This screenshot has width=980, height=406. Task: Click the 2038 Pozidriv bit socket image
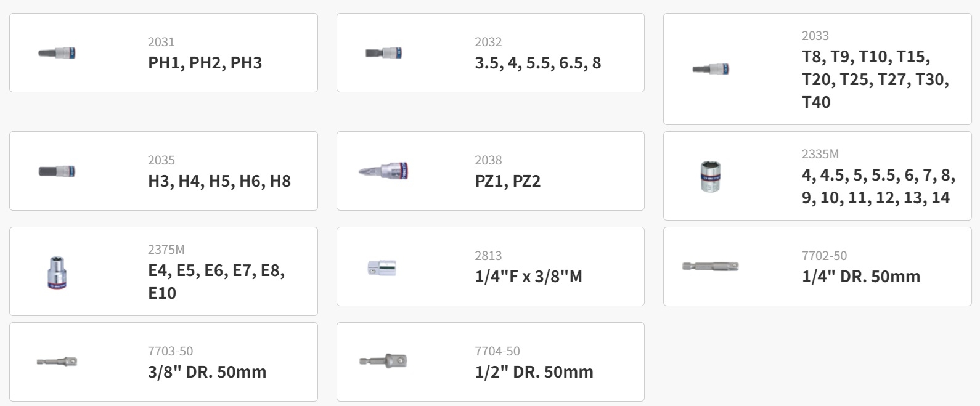point(383,171)
